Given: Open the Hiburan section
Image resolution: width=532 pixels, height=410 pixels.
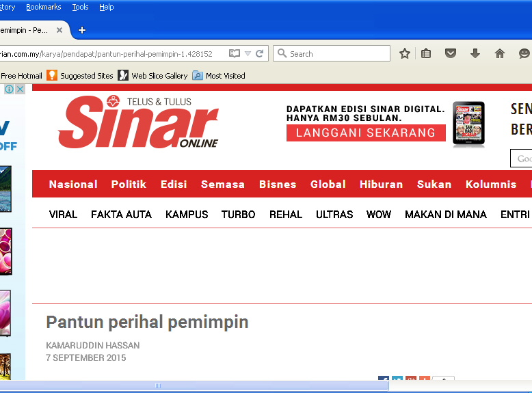Looking at the screenshot, I should (x=381, y=184).
